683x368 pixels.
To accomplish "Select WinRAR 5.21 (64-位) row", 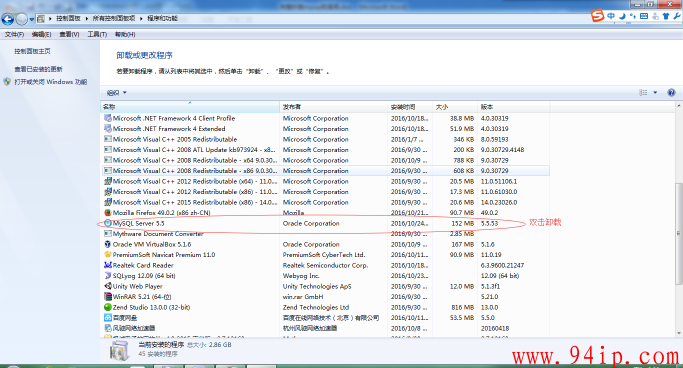I will (326, 297).
